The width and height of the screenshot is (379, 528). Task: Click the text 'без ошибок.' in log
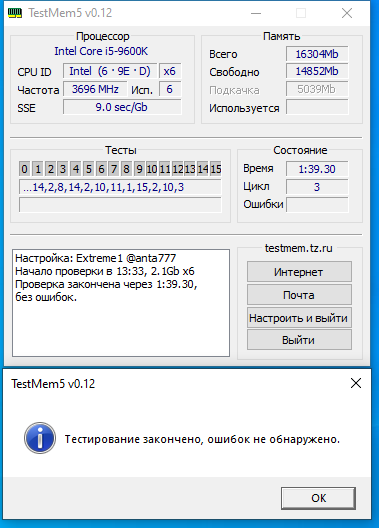tap(46, 297)
